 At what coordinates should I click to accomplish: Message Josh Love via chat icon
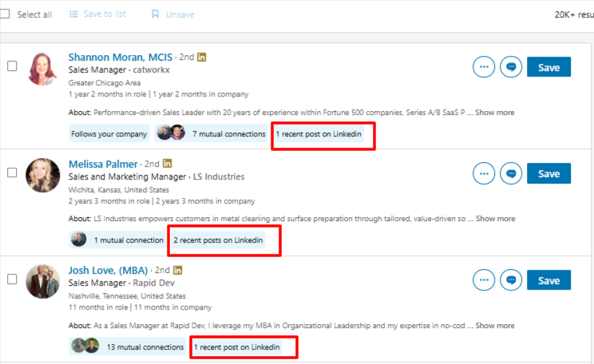(511, 280)
